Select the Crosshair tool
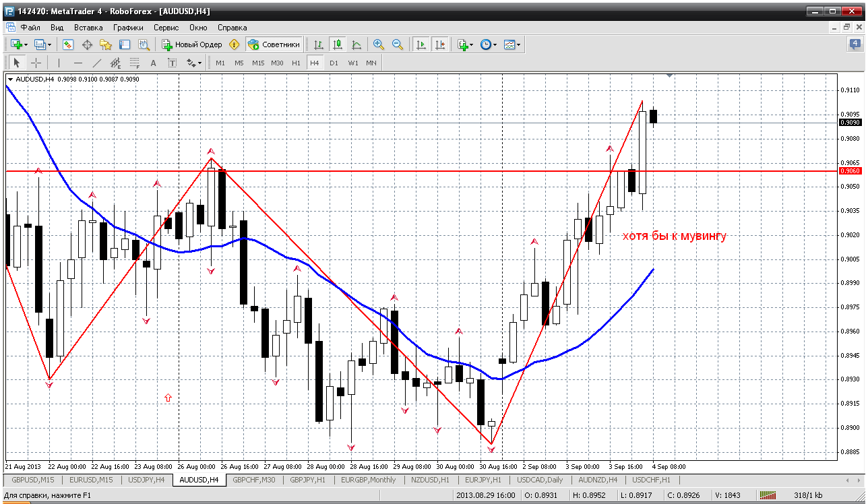 36,63
